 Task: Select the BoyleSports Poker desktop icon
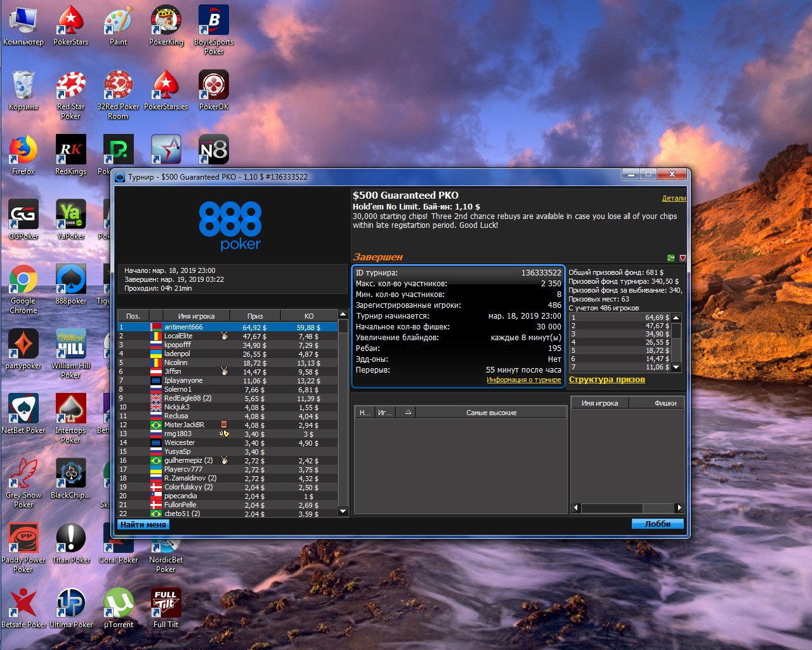(x=214, y=30)
